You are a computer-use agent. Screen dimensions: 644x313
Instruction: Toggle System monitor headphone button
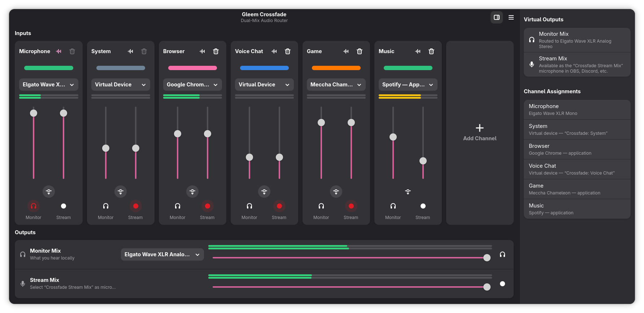coord(106,206)
